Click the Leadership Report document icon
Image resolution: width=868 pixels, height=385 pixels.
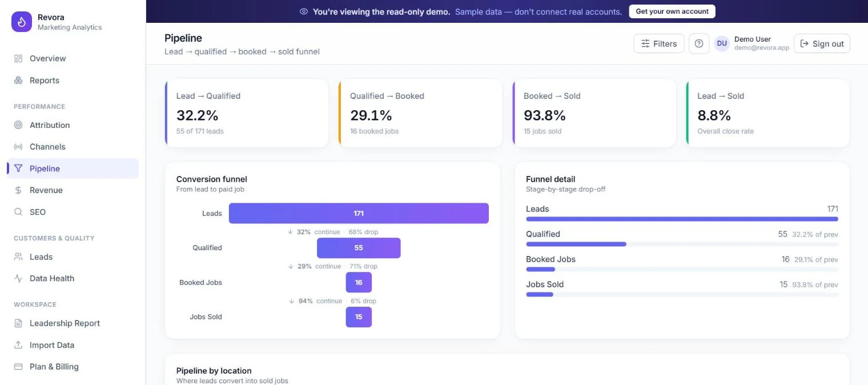18,323
